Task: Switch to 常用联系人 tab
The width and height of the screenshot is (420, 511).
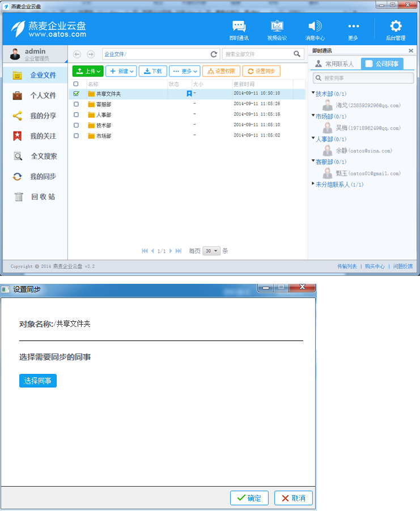Action: (x=334, y=64)
